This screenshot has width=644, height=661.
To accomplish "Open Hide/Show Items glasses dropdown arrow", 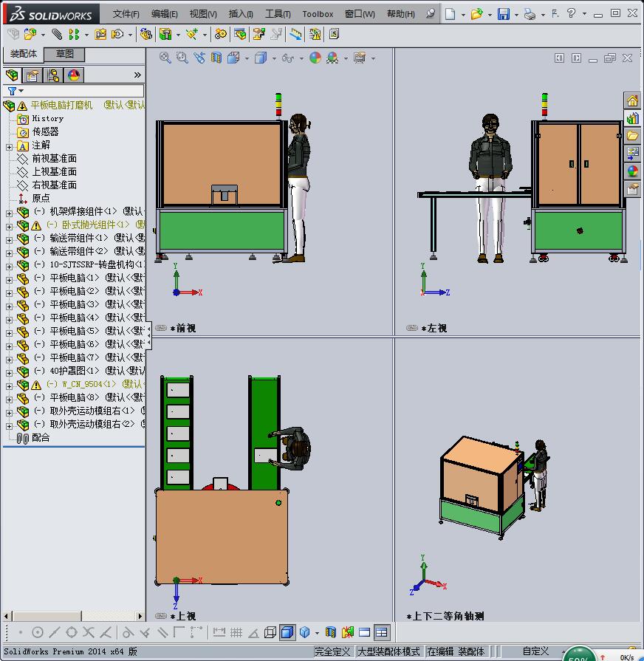I will pyautogui.click(x=302, y=58).
